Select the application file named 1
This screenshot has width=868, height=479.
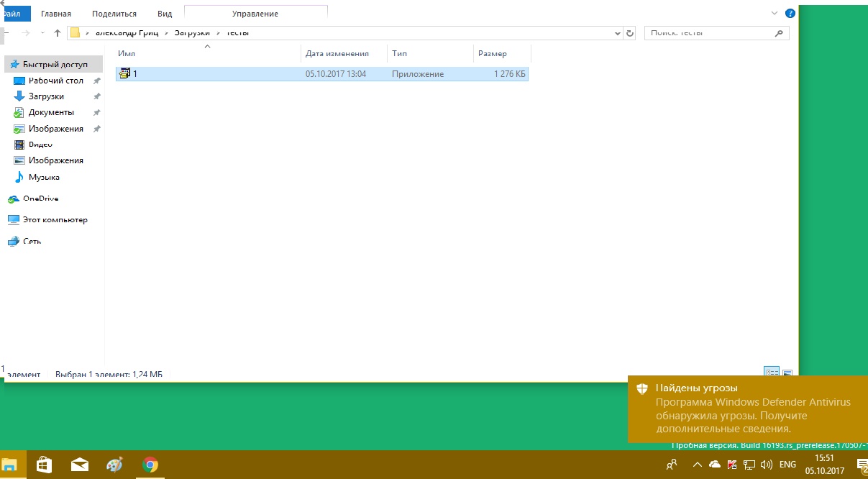pyautogui.click(x=321, y=74)
